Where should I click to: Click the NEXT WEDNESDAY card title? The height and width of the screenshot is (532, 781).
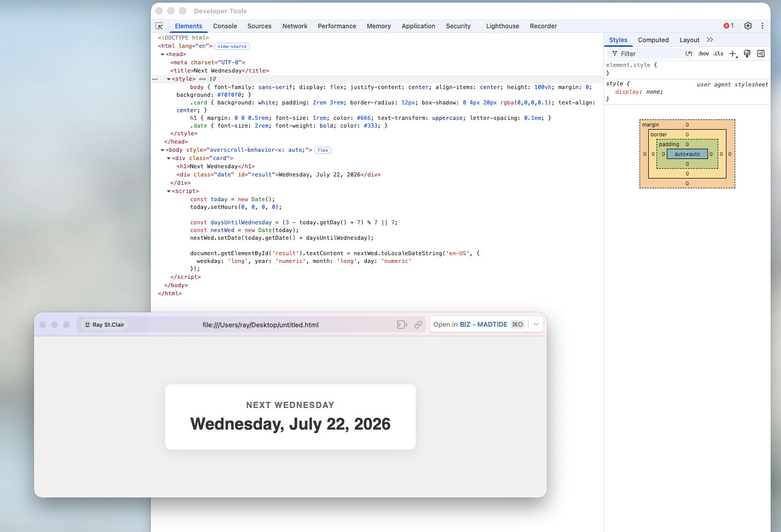(290, 405)
